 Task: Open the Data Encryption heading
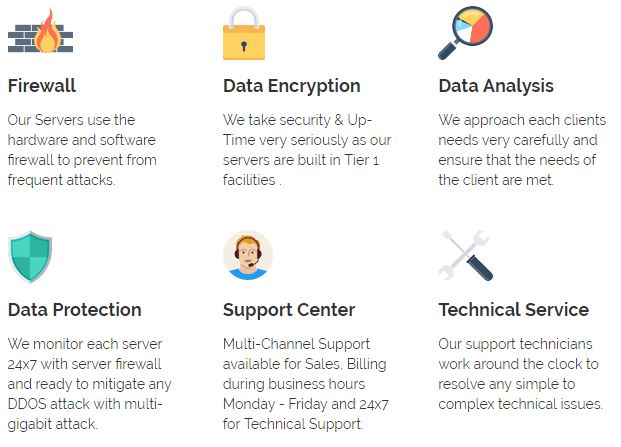[291, 86]
